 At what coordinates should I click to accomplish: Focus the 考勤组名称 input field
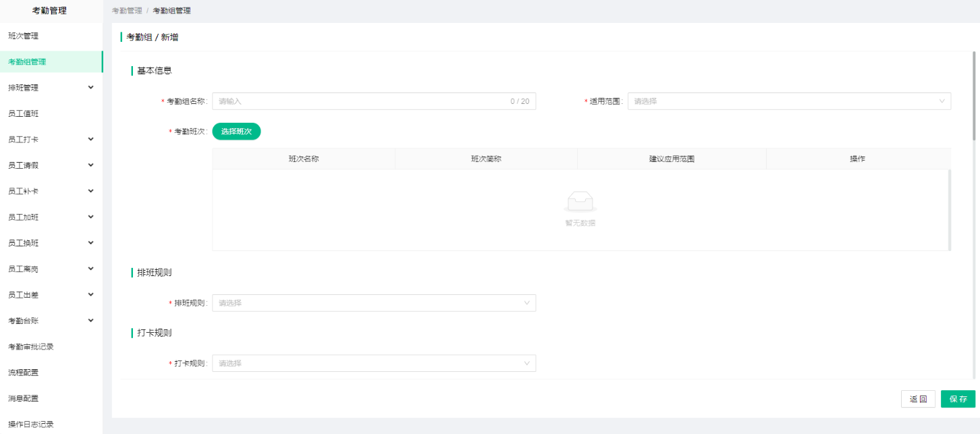pyautogui.click(x=374, y=101)
